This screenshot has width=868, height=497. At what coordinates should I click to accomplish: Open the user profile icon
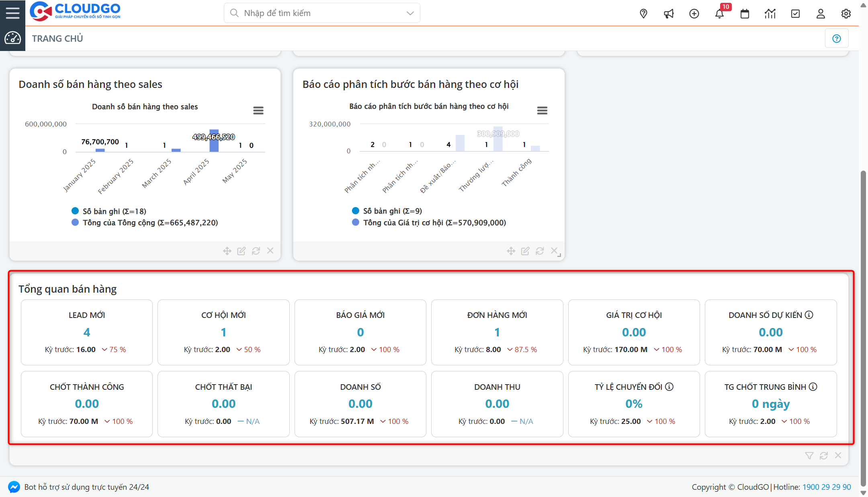[821, 14]
